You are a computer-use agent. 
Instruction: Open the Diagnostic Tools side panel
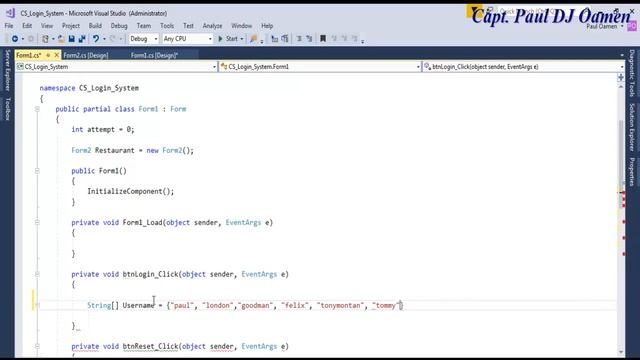(632, 73)
